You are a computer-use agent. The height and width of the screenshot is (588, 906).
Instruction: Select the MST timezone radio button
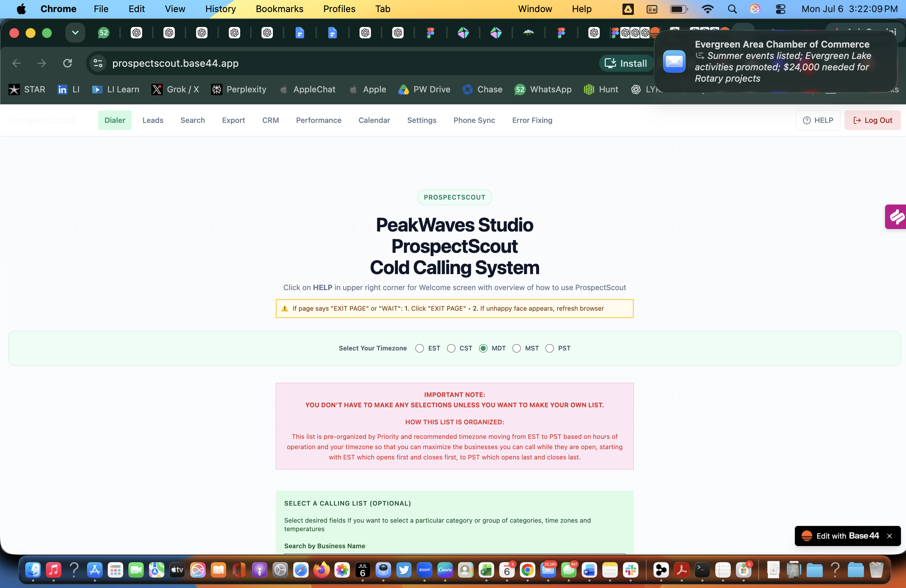pos(517,348)
